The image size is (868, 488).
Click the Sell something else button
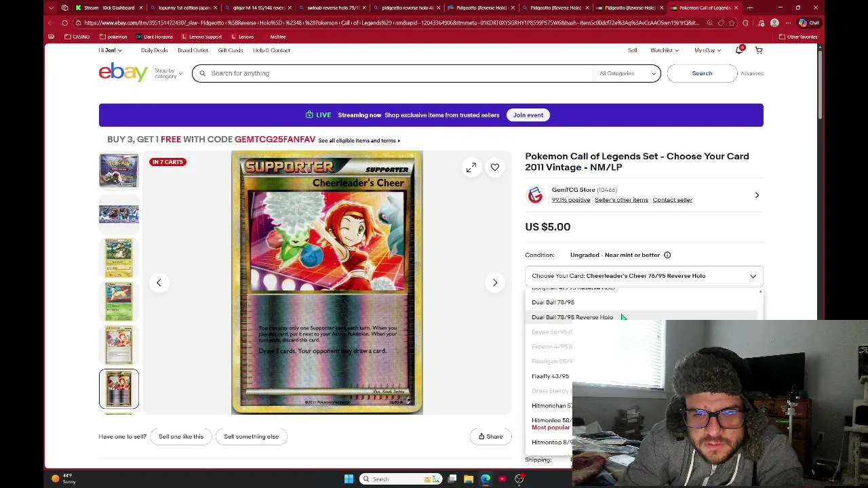251,436
